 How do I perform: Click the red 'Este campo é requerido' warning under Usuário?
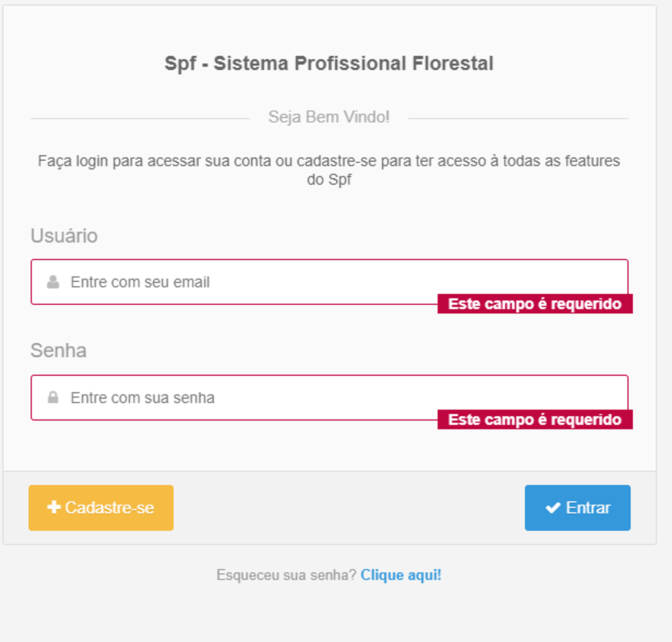(534, 304)
